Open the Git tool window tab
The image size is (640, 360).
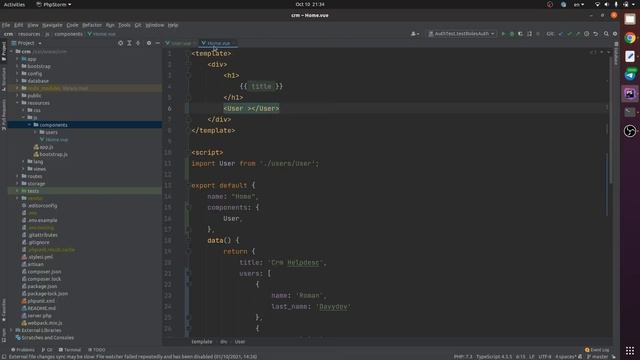pos(47,350)
